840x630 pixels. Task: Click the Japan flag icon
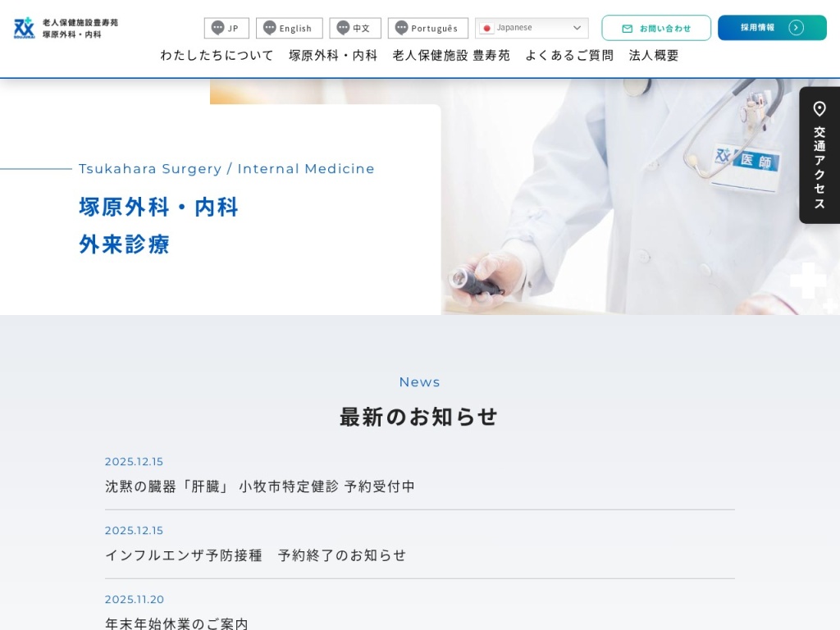tap(486, 28)
